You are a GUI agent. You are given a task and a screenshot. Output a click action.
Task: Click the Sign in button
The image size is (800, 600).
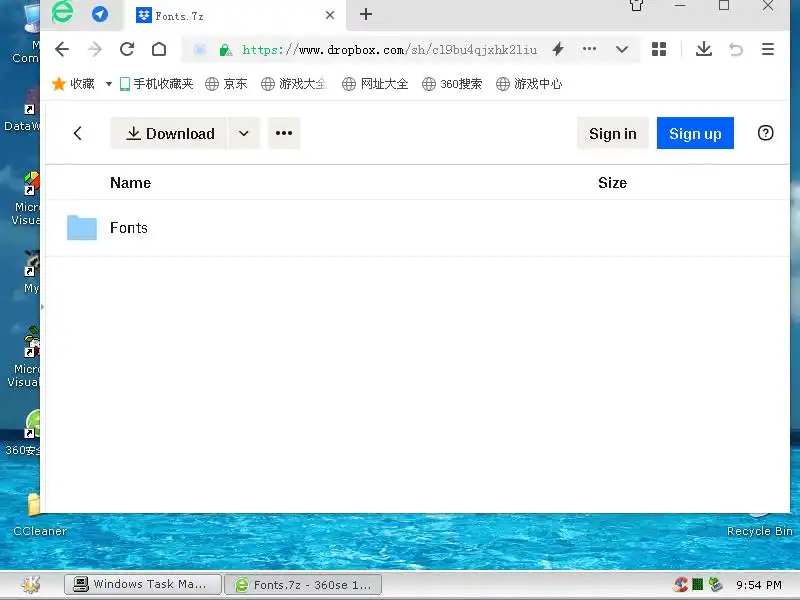click(613, 133)
